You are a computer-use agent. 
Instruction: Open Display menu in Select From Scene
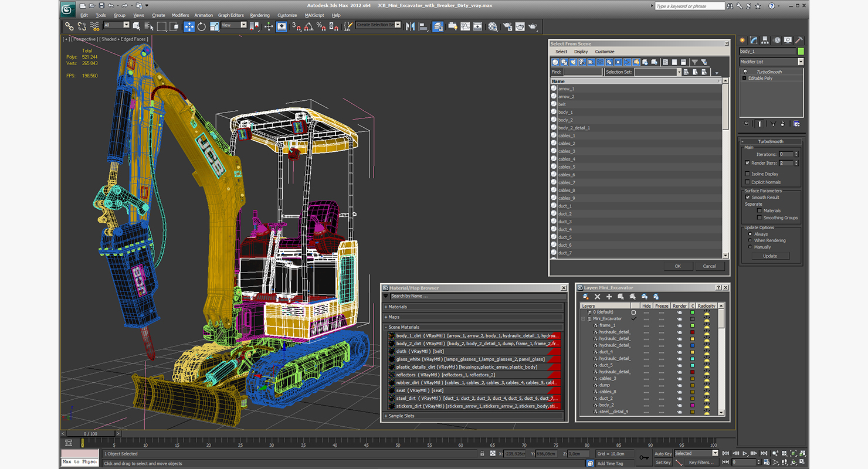click(x=581, y=52)
